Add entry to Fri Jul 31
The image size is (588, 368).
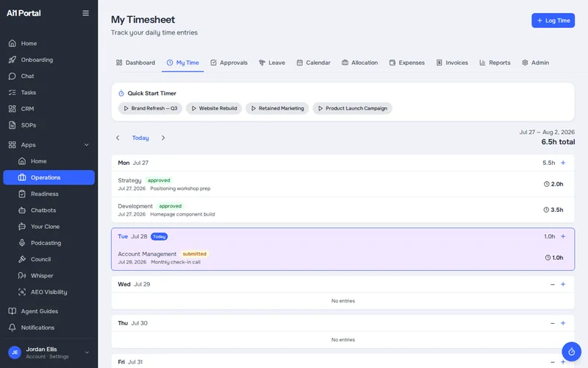tap(563, 362)
